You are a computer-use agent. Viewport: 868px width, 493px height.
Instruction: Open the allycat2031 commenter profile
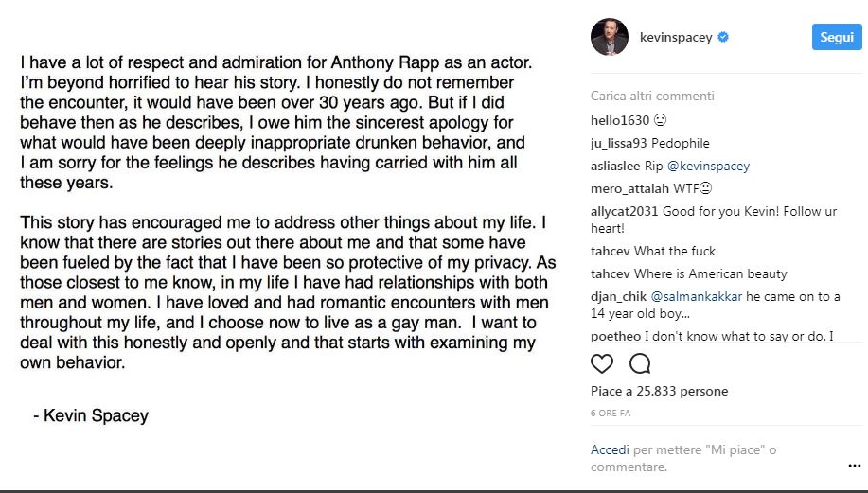[624, 211]
